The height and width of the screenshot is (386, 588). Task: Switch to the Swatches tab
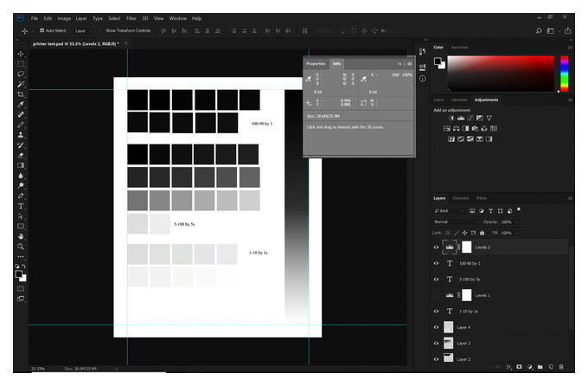click(459, 48)
